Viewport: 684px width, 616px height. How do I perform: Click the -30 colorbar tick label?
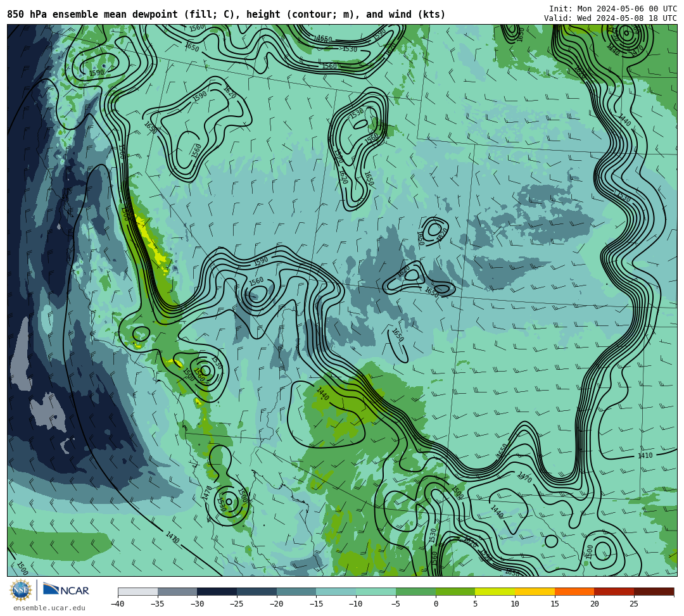[x=197, y=604]
